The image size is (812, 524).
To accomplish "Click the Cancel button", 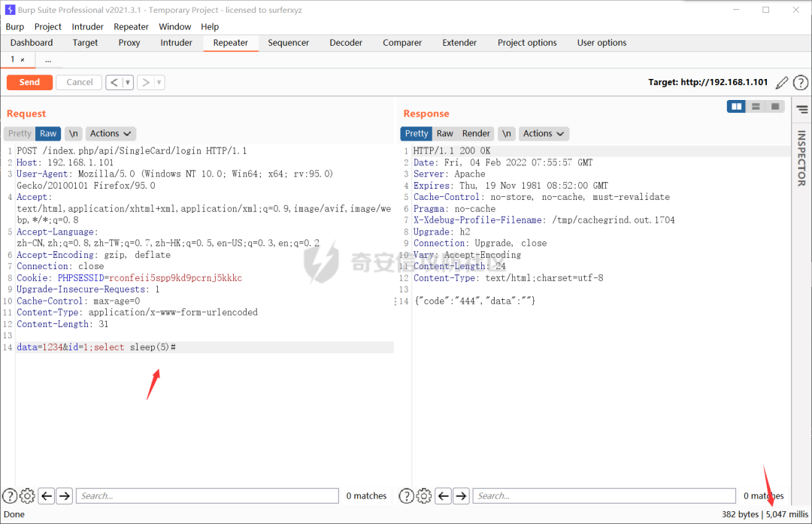I will (79, 83).
